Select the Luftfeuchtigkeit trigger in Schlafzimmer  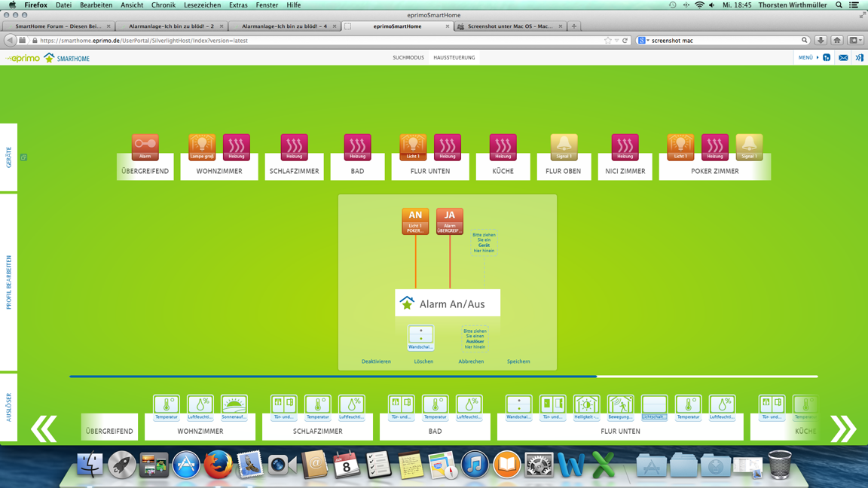pyautogui.click(x=352, y=407)
